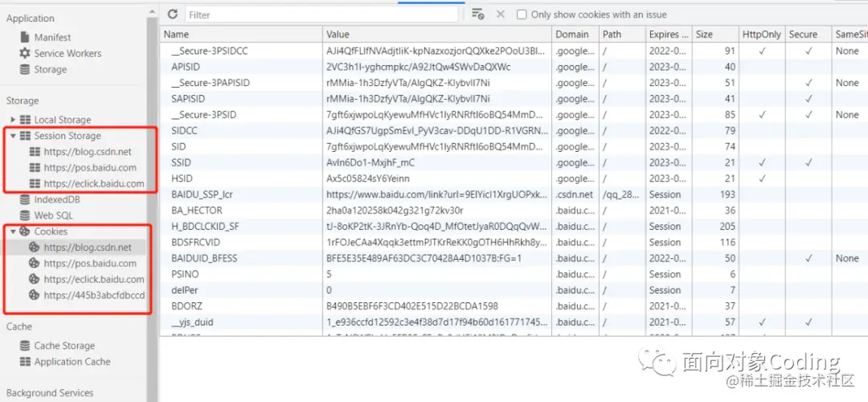Viewport: 868px width, 402px height.
Task: Click the Cookies cookie icon
Action: 25,232
